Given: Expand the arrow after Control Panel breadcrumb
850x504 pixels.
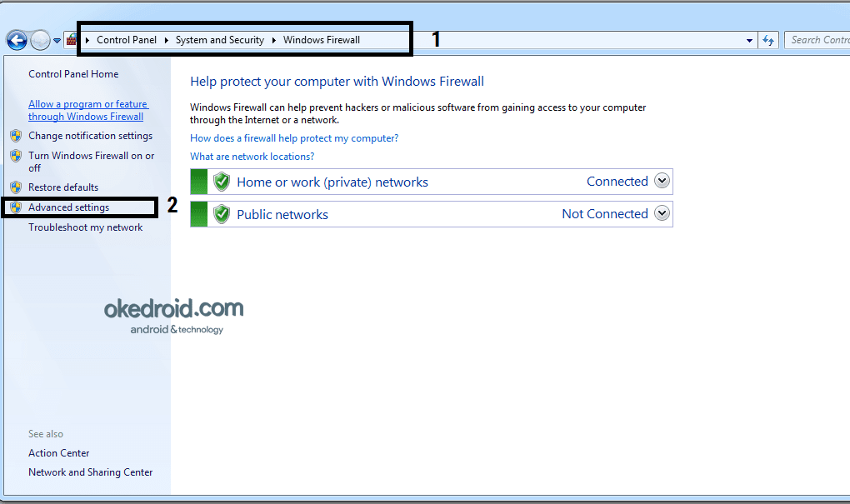Looking at the screenshot, I should pos(166,40).
